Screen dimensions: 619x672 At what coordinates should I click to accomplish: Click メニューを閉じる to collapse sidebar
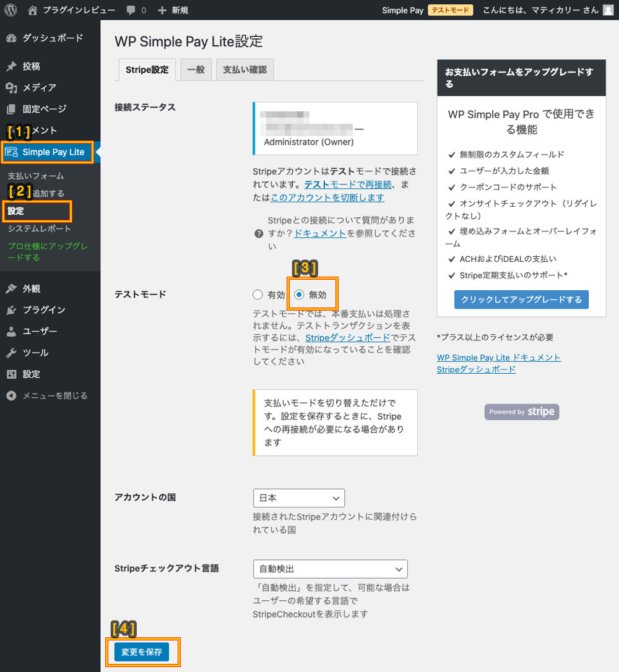(55, 395)
